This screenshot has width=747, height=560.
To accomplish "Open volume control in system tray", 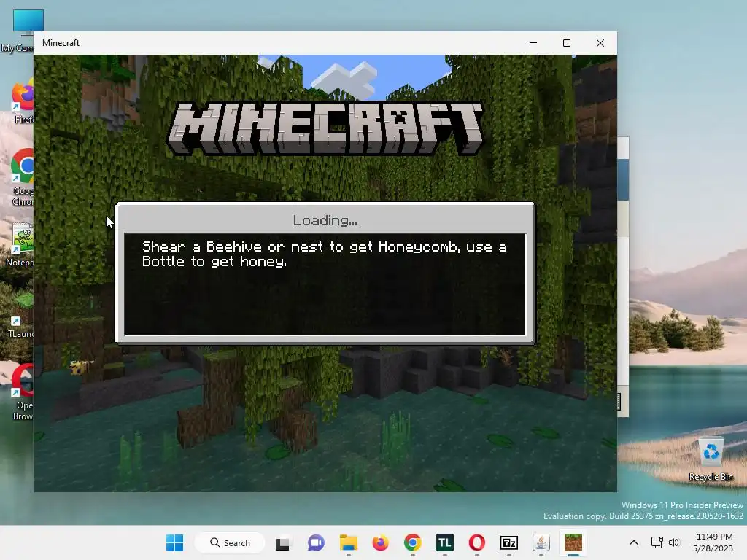I will (673, 542).
